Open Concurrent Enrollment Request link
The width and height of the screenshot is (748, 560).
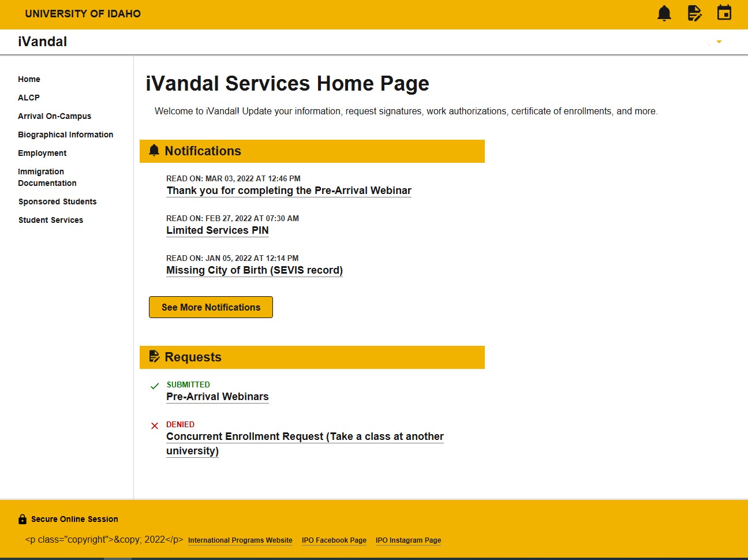(305, 443)
